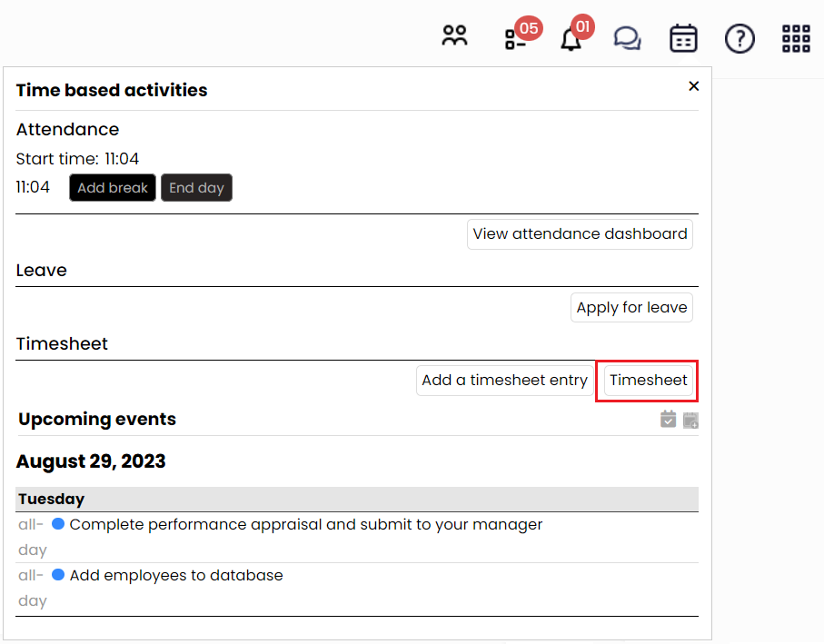Open the calendar icon in the top bar
Image resolution: width=824 pixels, height=644 pixels.
click(683, 37)
